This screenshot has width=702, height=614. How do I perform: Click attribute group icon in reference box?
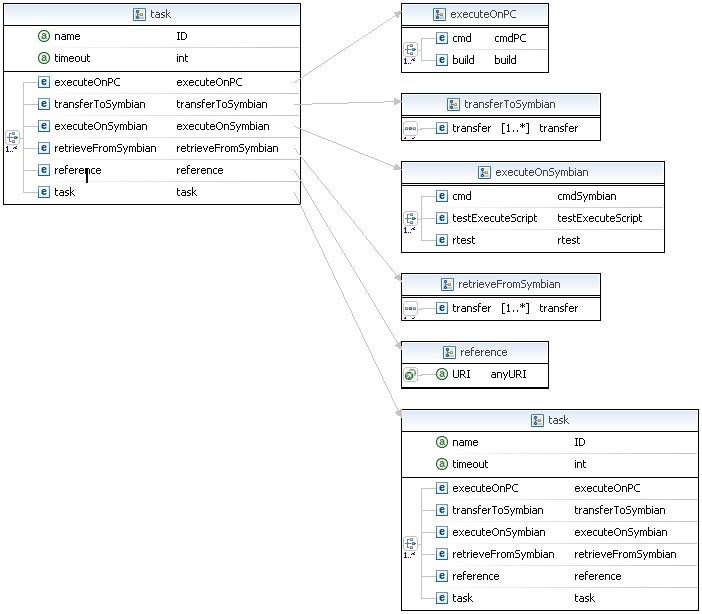point(410,374)
